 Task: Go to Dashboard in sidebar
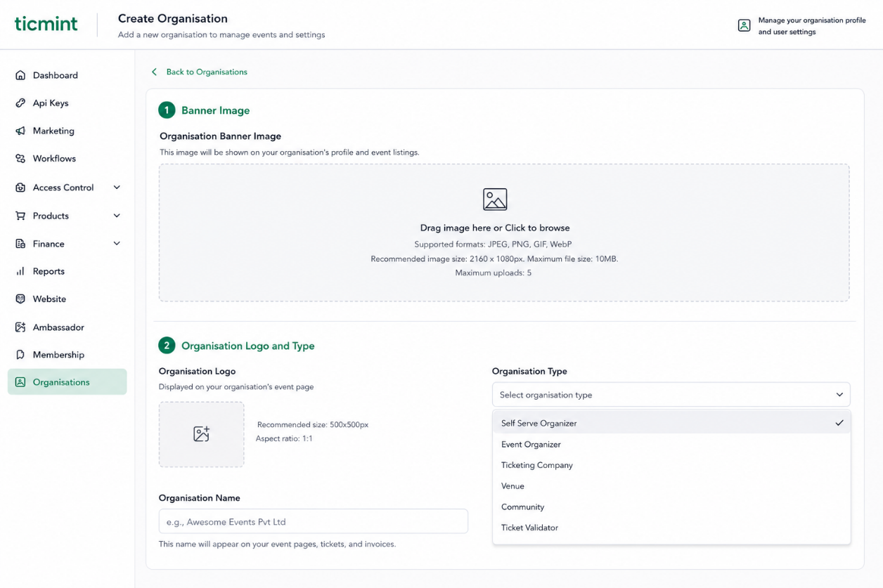coord(67,75)
